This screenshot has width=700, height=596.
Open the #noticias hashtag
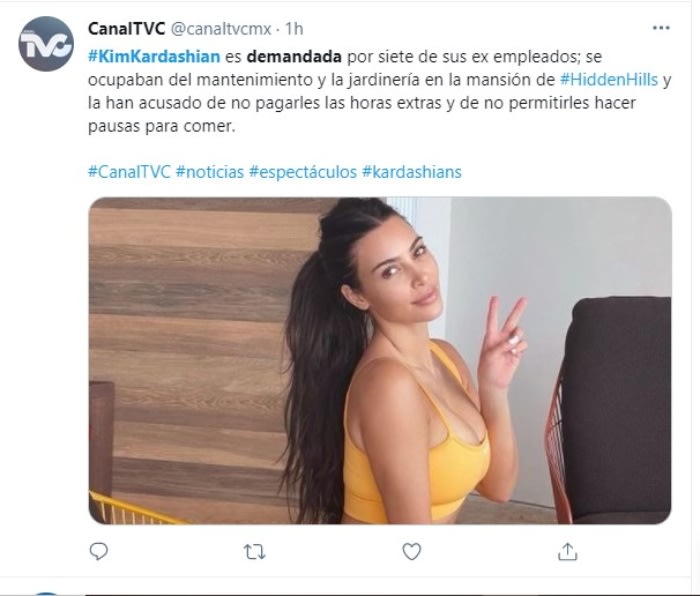pyautogui.click(x=210, y=172)
